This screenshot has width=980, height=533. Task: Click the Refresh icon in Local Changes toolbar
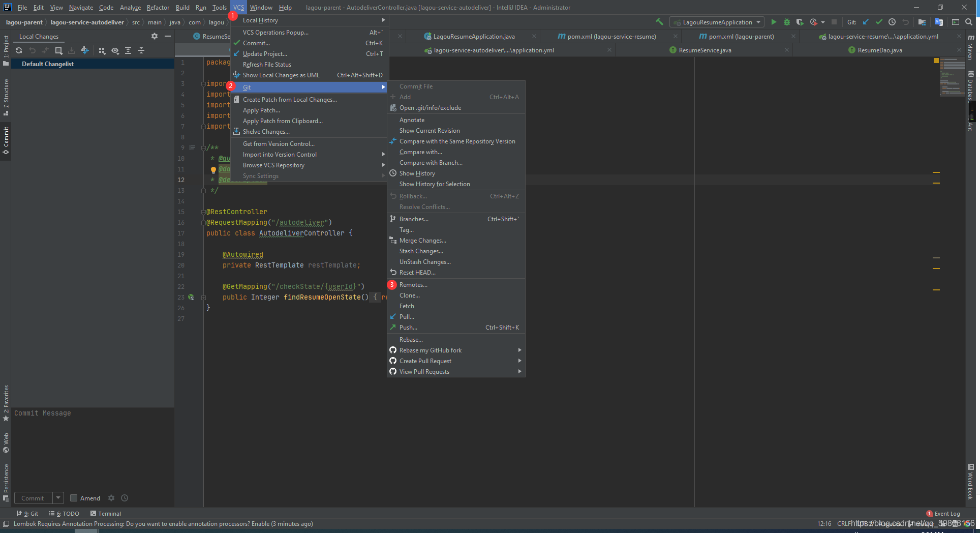[x=19, y=50]
